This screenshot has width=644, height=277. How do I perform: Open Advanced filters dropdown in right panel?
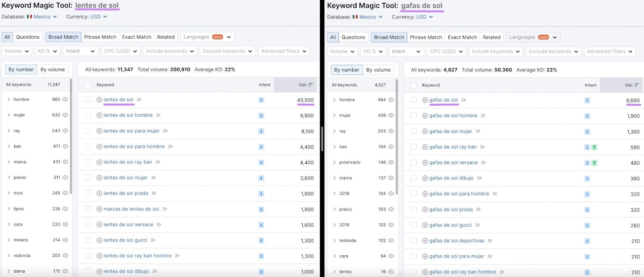pos(610,52)
